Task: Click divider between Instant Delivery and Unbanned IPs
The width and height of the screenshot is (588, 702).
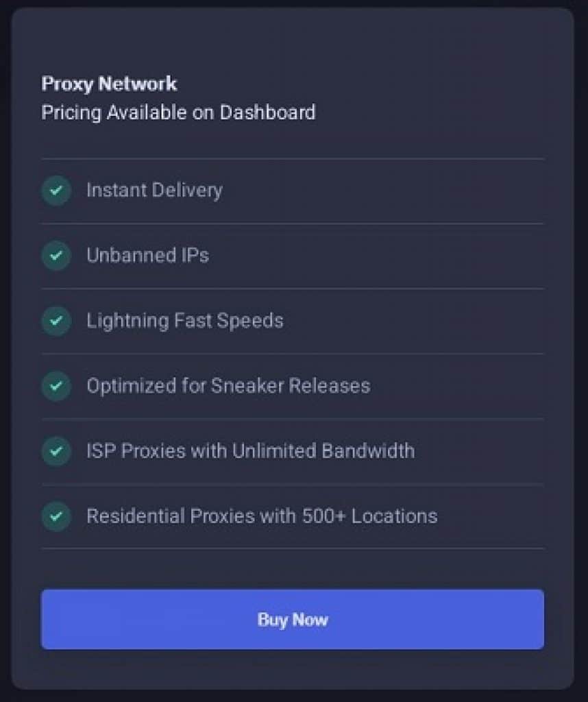Action: point(293,223)
